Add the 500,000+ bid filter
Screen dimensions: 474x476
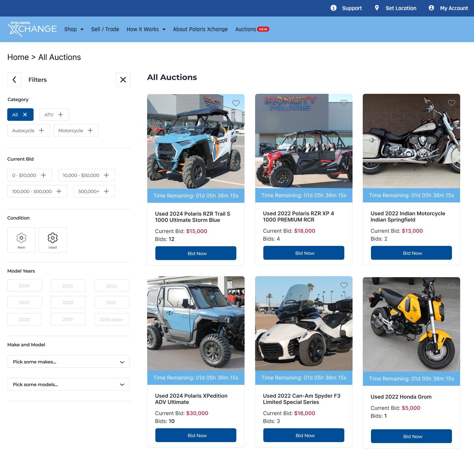(94, 191)
